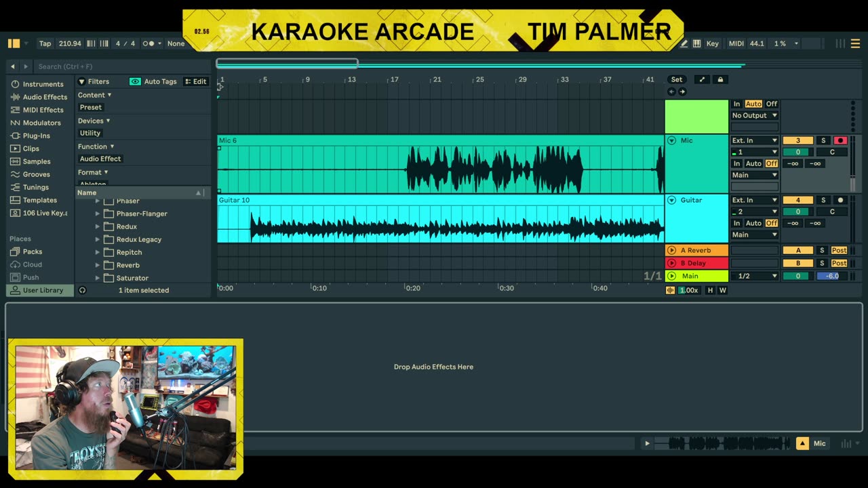Click the browser search field
Screen dimensions: 868x488
122,66
